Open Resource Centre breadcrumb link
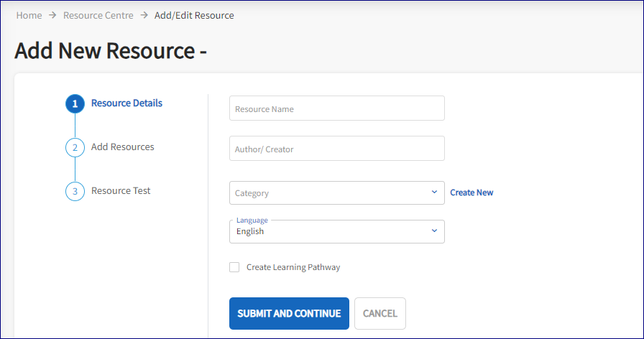This screenshot has height=339, width=644. point(98,15)
